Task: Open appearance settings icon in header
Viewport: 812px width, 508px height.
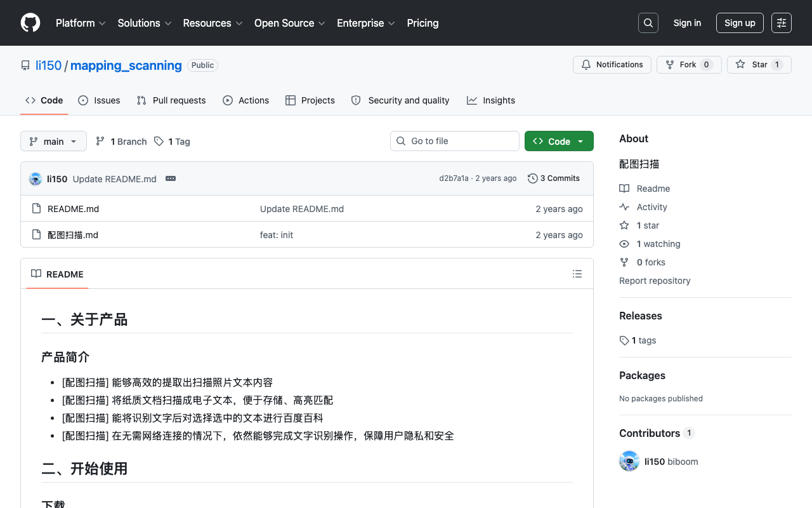Action: coord(782,23)
